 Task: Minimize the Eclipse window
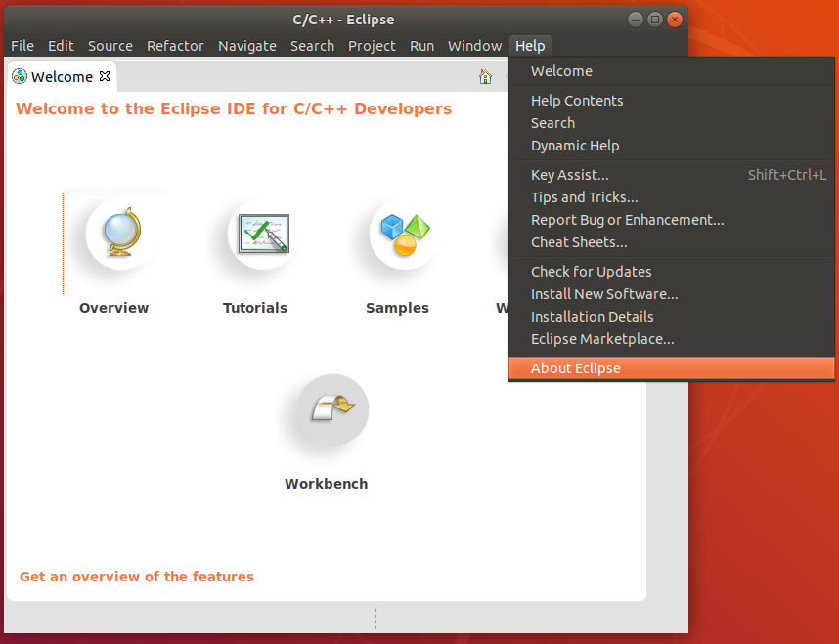(636, 20)
